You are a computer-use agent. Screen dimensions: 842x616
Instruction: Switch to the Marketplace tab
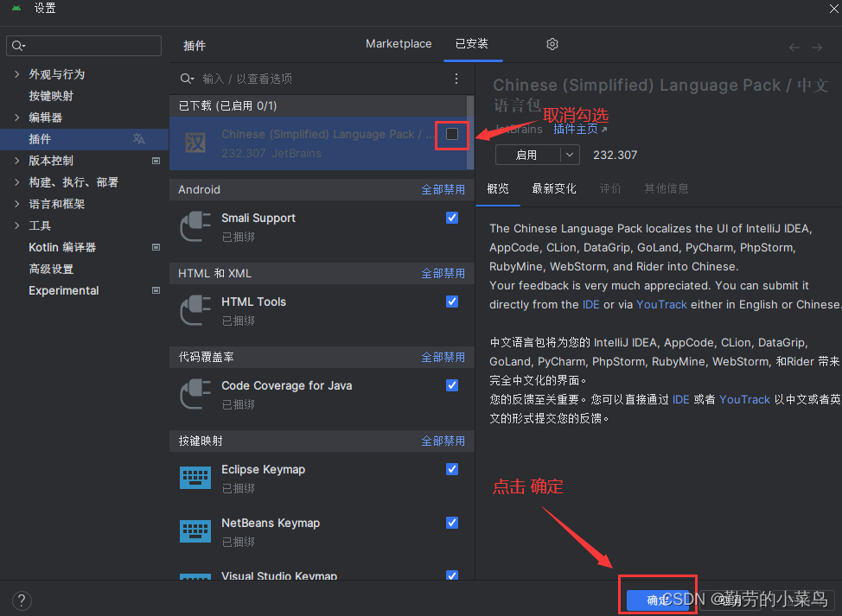pos(399,44)
